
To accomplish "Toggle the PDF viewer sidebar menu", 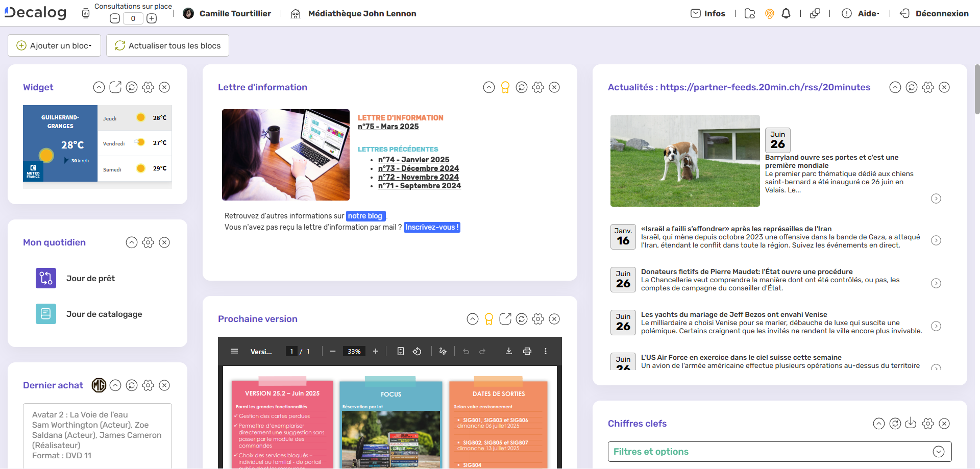I will click(234, 351).
